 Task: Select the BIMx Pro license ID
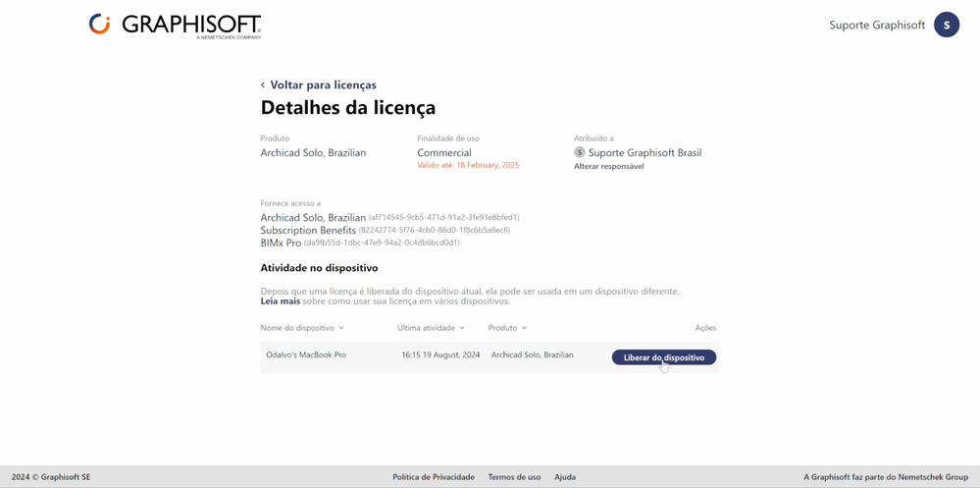382,243
